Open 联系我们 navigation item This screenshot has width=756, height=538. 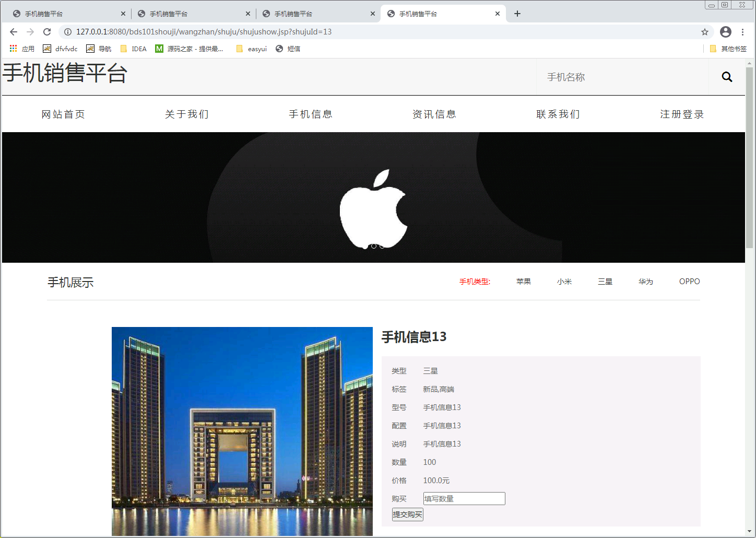(558, 114)
